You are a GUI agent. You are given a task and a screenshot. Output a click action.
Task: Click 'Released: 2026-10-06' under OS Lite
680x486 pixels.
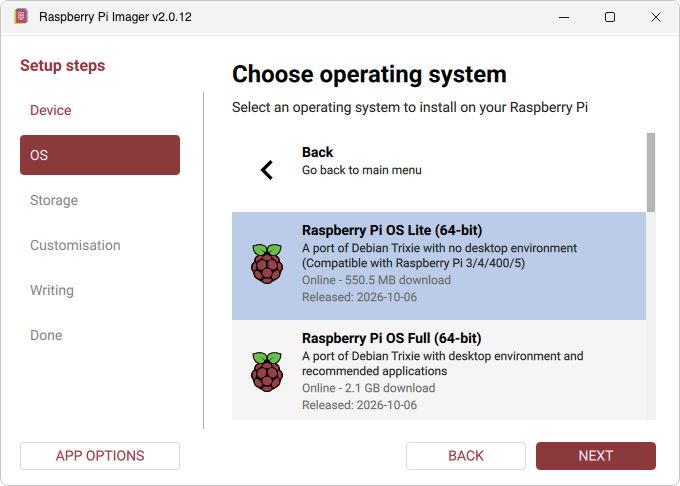[x=360, y=297]
